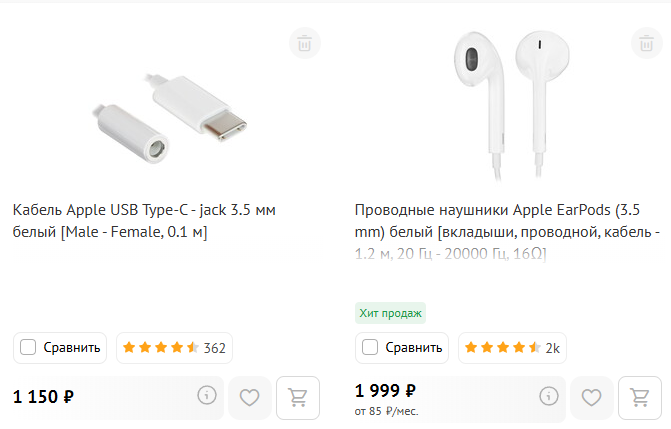Open info icon beside the 1 150 ₽ price
The image size is (671, 429).
(207, 396)
